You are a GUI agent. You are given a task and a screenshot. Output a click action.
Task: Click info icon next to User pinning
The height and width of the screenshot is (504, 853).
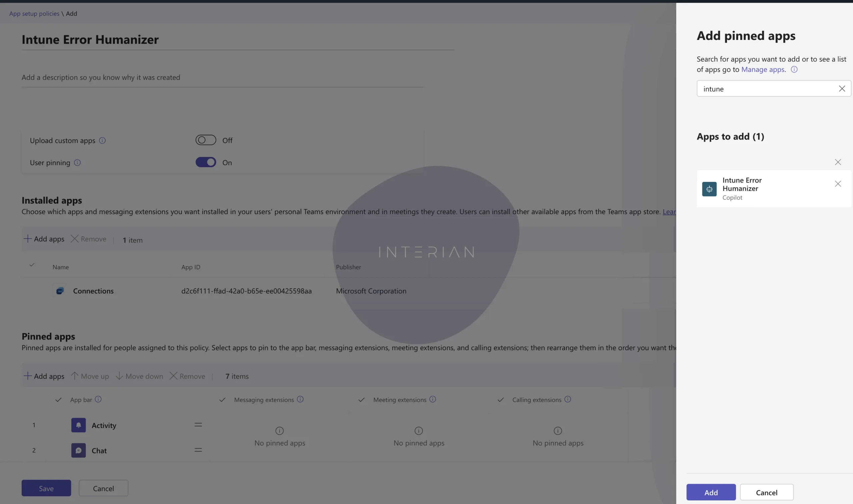77,162
